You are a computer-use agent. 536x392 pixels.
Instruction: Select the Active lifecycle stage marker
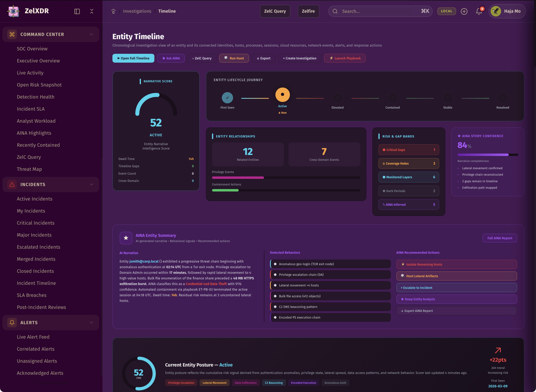pos(282,95)
